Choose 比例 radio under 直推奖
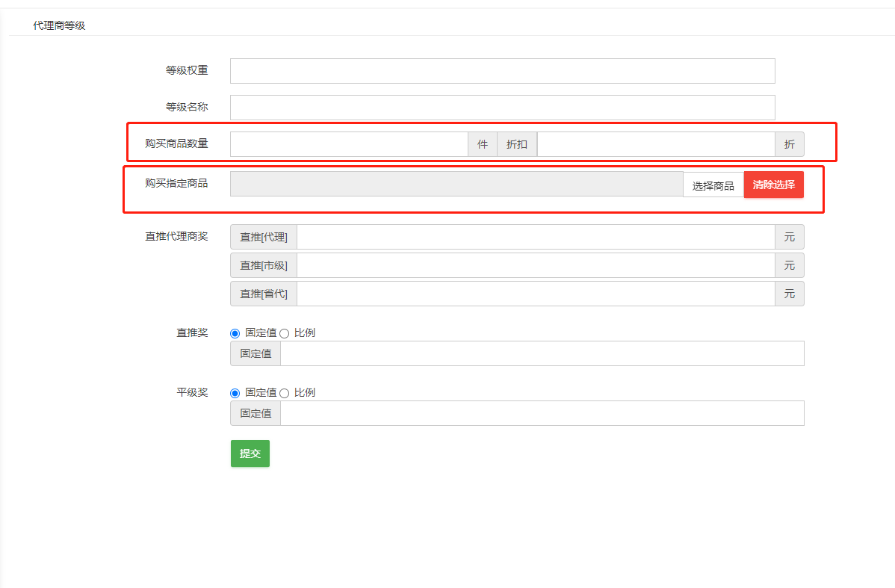The height and width of the screenshot is (588, 895). pyautogui.click(x=284, y=333)
